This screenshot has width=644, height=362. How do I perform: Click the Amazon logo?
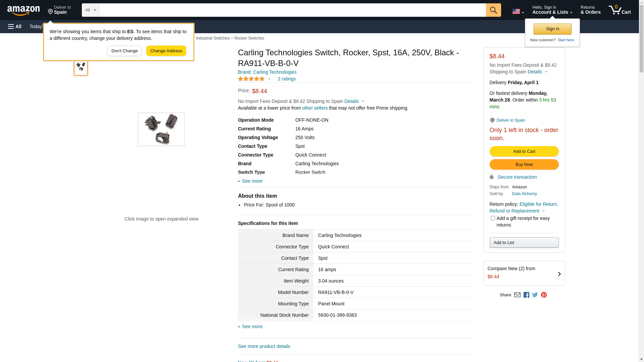tap(23, 10)
